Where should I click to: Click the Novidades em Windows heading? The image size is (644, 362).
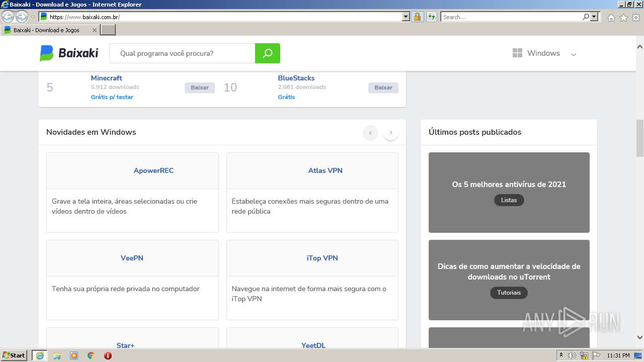[91, 132]
